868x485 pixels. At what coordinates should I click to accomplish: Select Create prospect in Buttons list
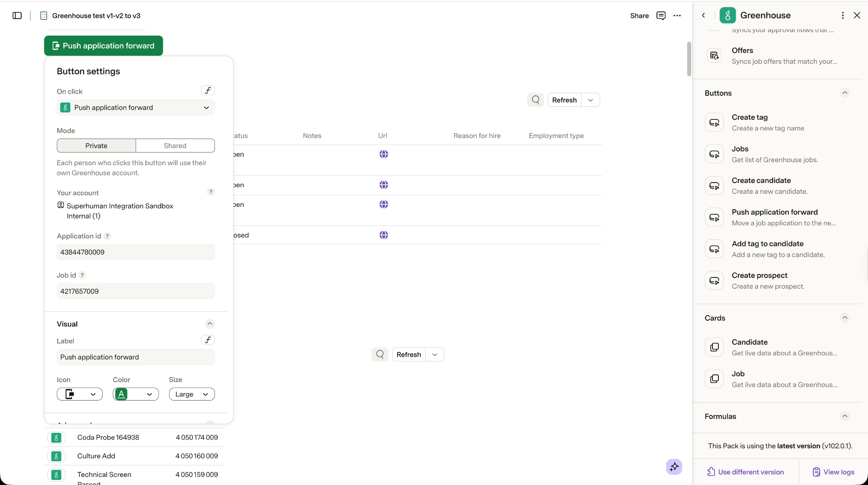pos(777,281)
